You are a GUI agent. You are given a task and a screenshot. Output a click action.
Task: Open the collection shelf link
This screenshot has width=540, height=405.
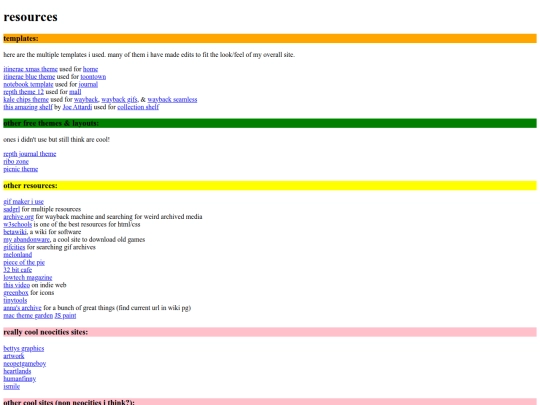138,107
